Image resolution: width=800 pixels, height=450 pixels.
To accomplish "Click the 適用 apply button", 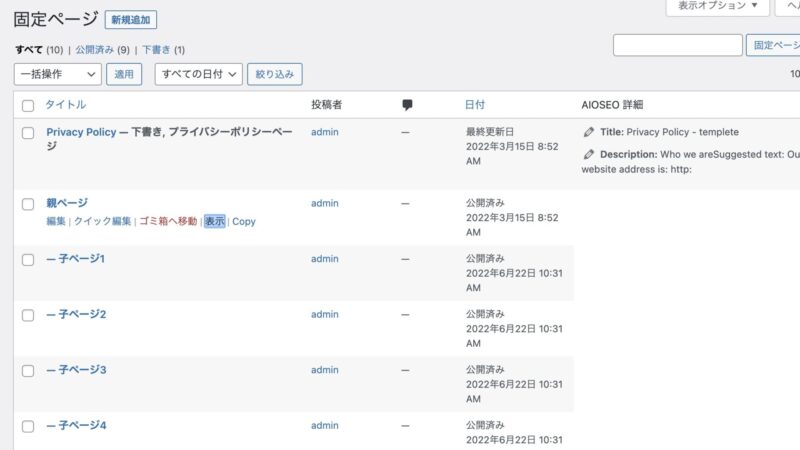I will coord(124,74).
